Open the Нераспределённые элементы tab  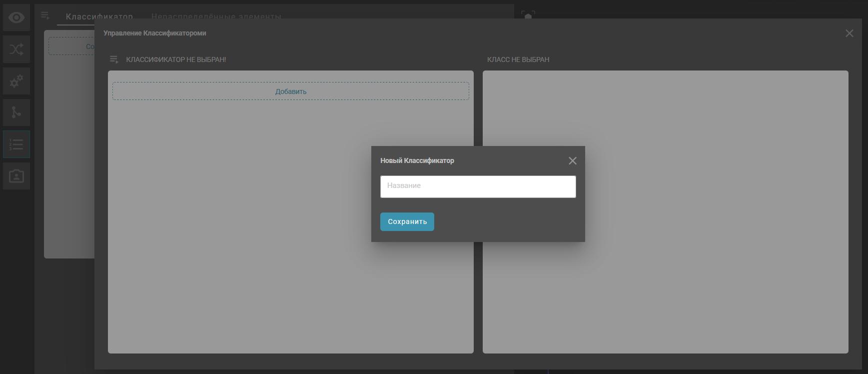point(216,16)
